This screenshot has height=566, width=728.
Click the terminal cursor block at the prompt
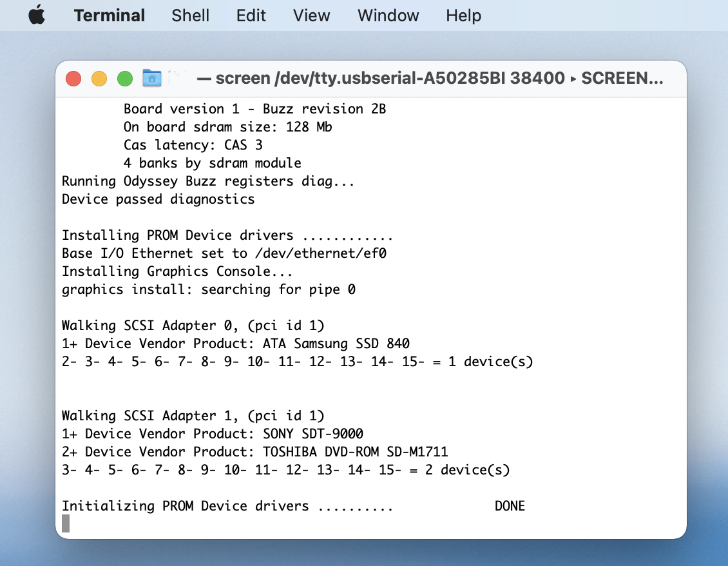pyautogui.click(x=66, y=523)
